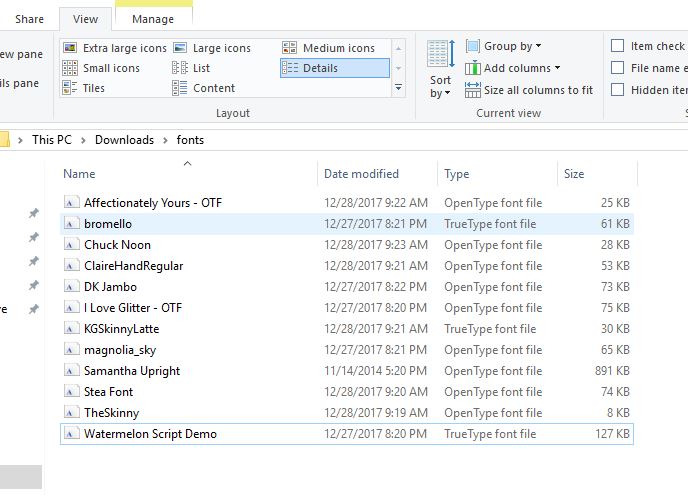Select Watermelon Script Demo file icon
The image size is (688, 495).
pos(71,434)
